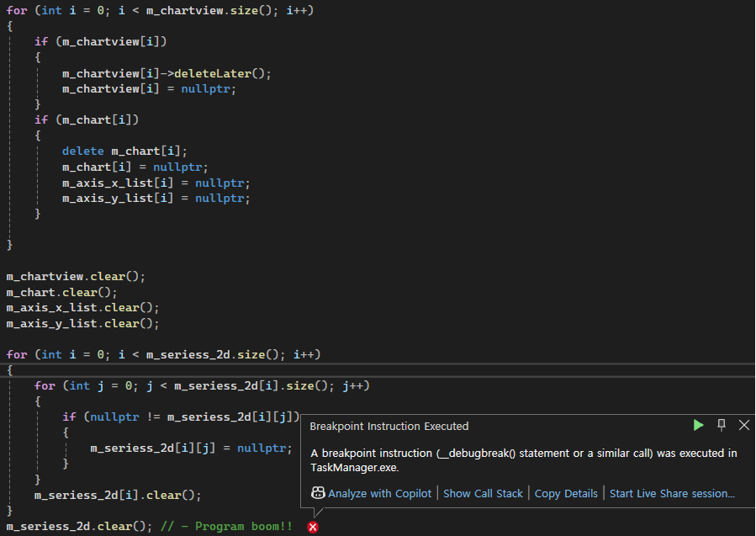This screenshot has width=756, height=536.
Task: Click the Show Call Stack link
Action: pyautogui.click(x=483, y=494)
